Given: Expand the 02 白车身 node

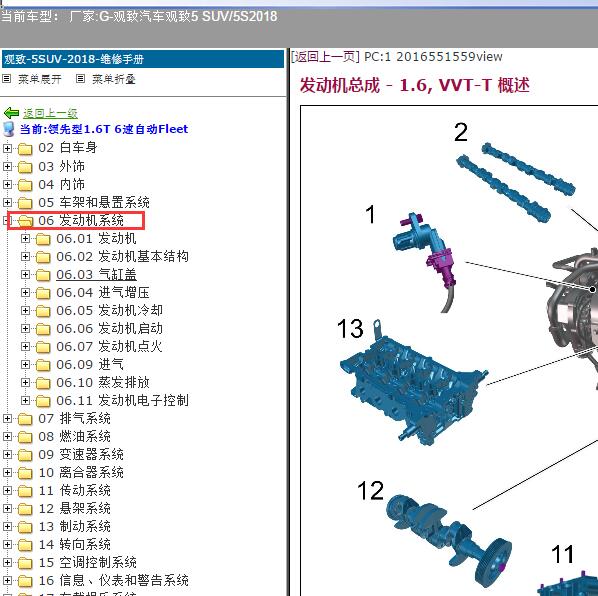Looking at the screenshot, I should 7,148.
